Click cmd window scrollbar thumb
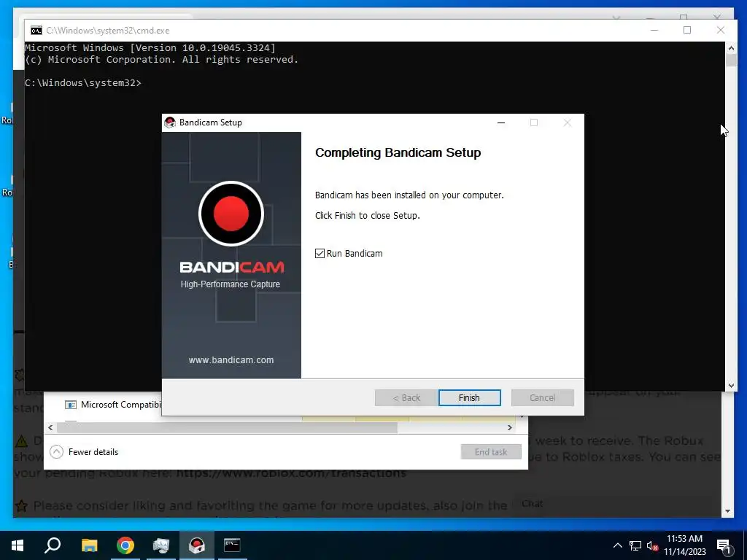This screenshot has height=560, width=747. (731, 61)
